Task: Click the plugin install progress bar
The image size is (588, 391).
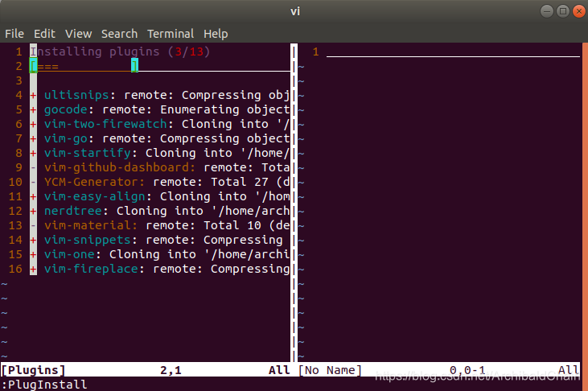Action: pos(84,67)
